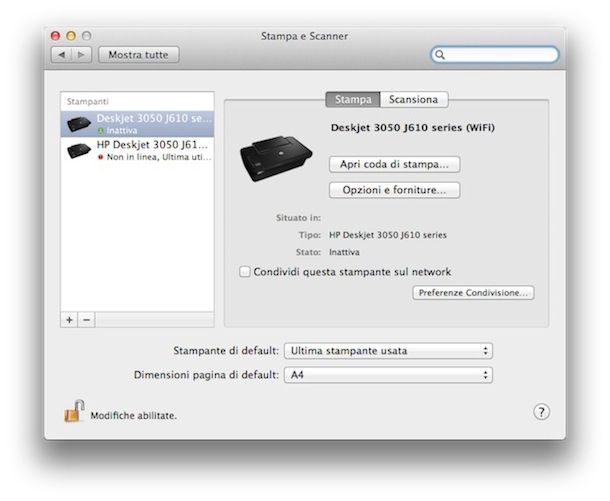Viewport: 610px width, 501px height.
Task: Click the Mostra tutte button
Action: [x=138, y=55]
